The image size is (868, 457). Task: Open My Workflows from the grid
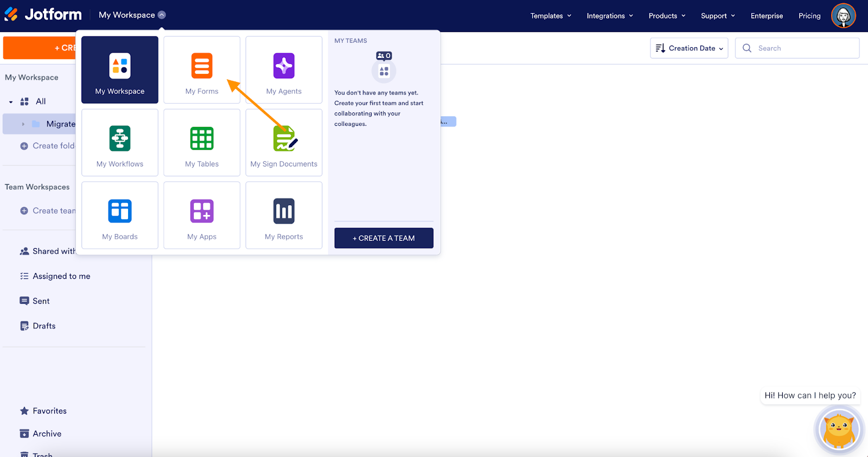(x=120, y=143)
